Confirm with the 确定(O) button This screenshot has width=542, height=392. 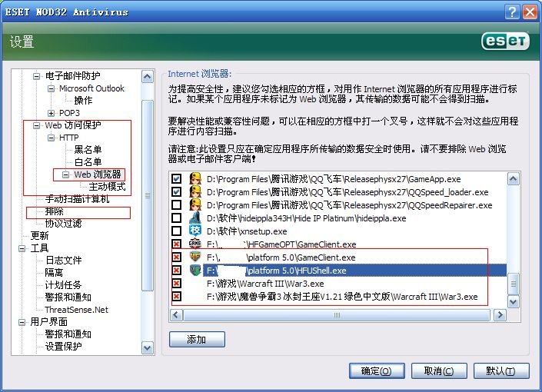coord(377,371)
